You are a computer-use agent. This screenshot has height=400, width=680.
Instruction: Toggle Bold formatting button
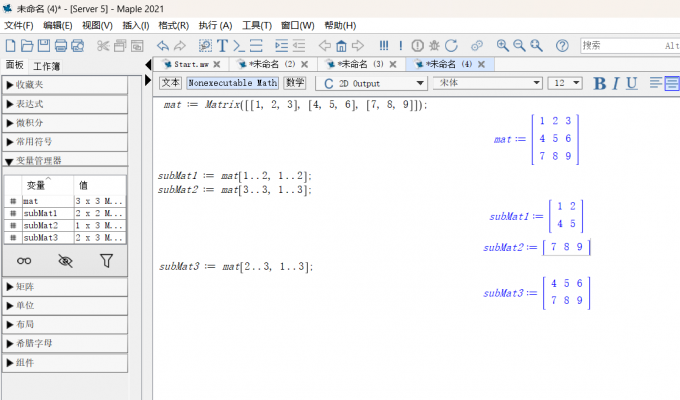click(x=600, y=83)
